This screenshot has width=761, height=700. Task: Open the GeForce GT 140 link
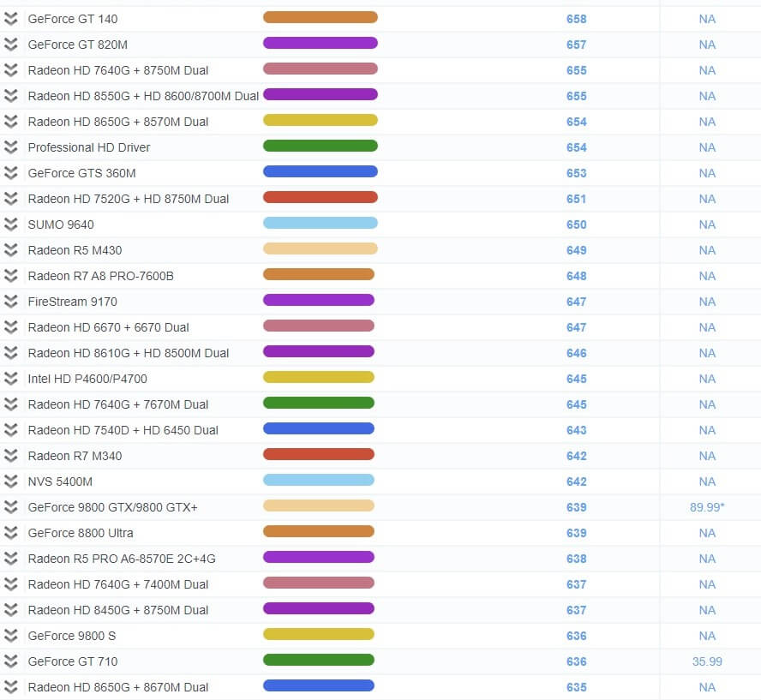[73, 19]
